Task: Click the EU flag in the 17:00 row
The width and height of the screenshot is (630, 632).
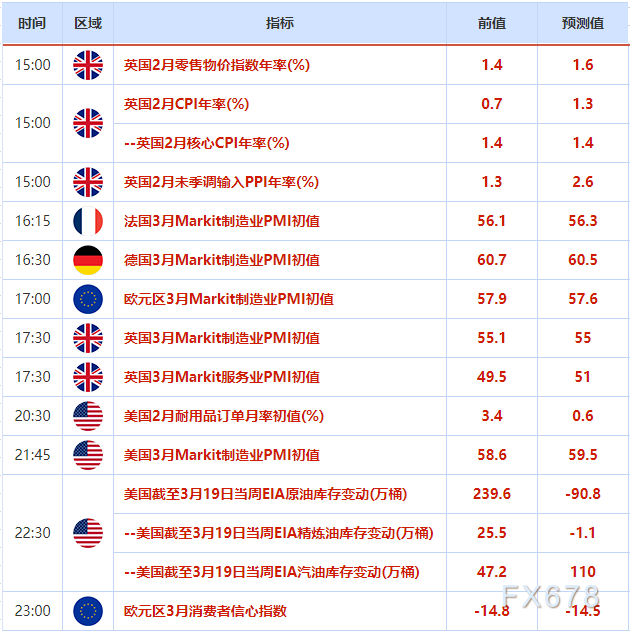Action: pos(88,299)
